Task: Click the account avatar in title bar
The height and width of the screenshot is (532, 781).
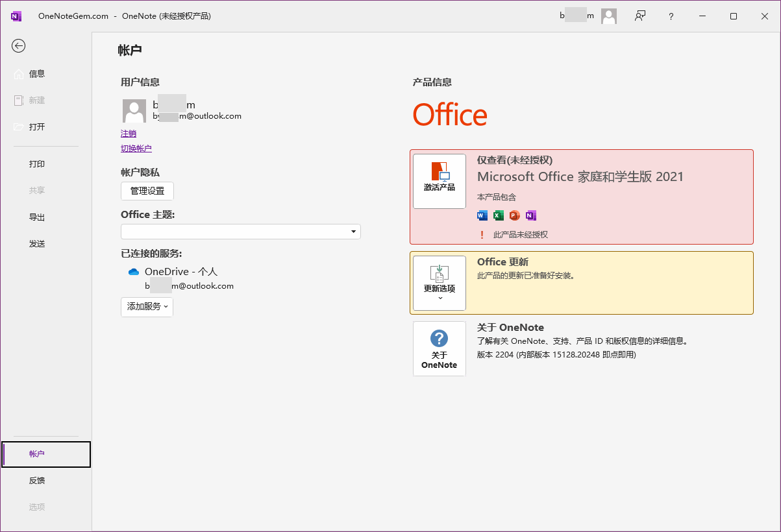Action: 609,16
